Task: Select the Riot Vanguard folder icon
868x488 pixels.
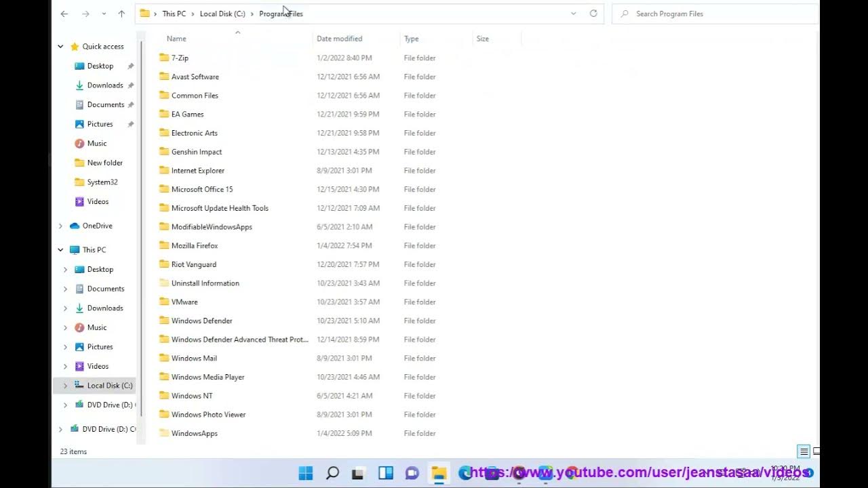Action: 163,264
